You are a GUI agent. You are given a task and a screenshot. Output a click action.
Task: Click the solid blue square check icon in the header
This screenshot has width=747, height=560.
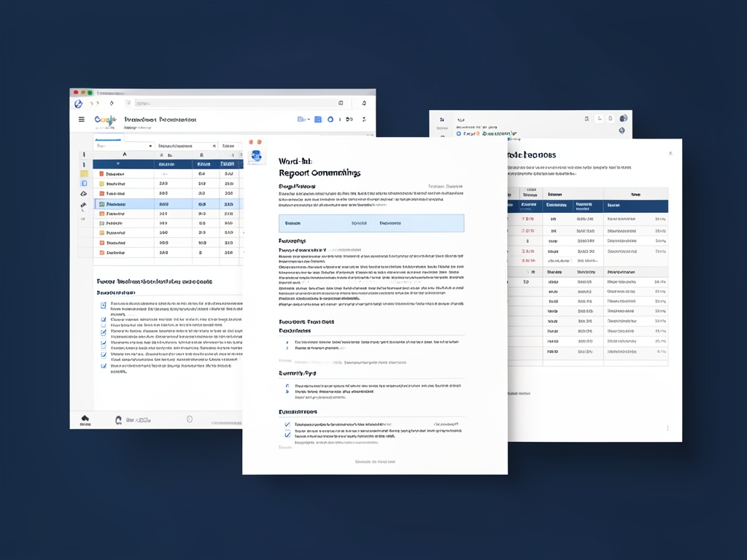click(318, 120)
